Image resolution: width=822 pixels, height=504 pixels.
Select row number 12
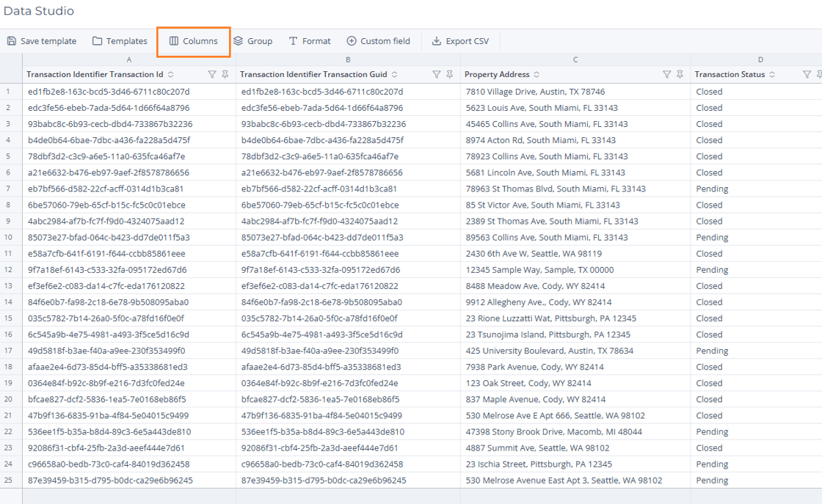(x=11, y=270)
